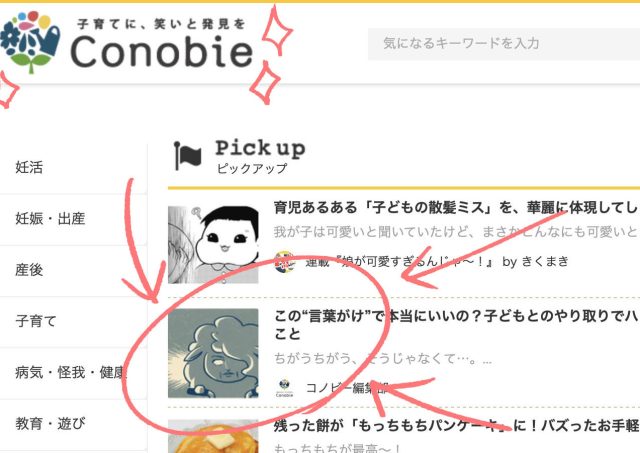640x453 pixels.
Task: Open the 妊活 category
Action: (73, 168)
